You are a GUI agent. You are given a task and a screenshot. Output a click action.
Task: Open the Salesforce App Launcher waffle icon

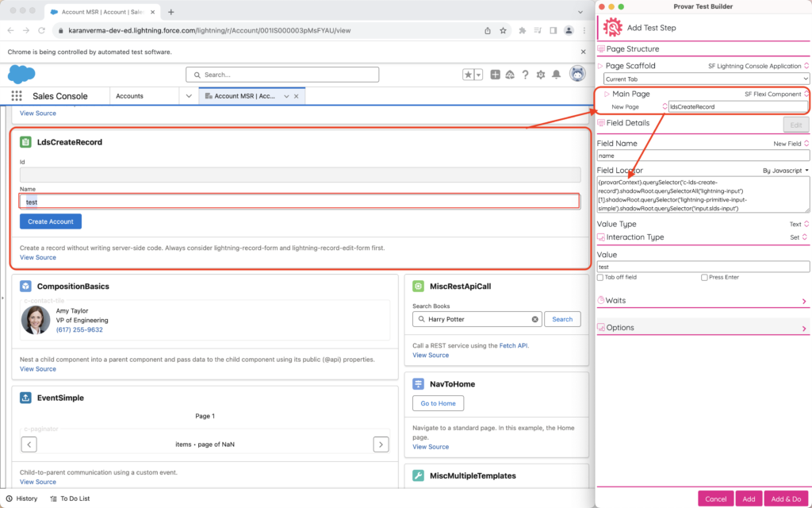coord(16,95)
